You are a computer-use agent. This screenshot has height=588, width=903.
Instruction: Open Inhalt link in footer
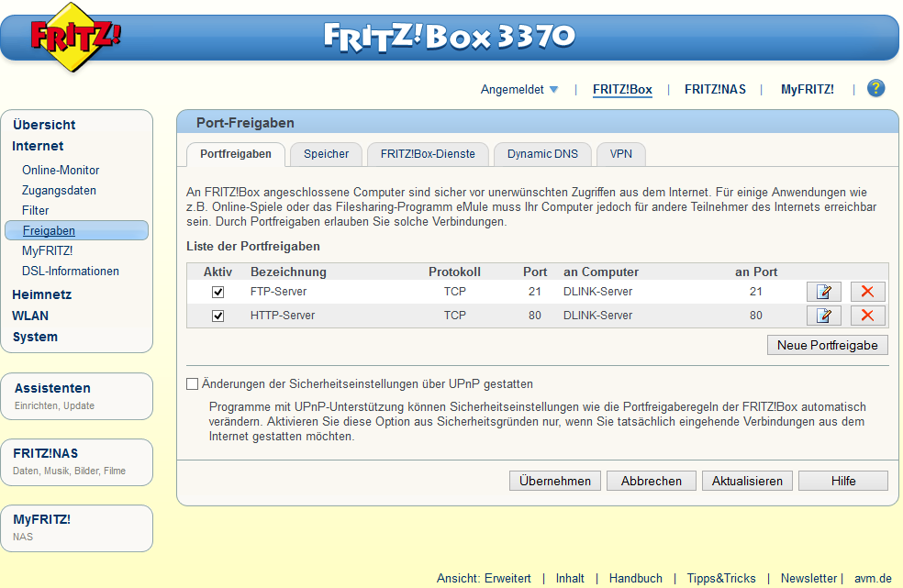tap(570, 578)
